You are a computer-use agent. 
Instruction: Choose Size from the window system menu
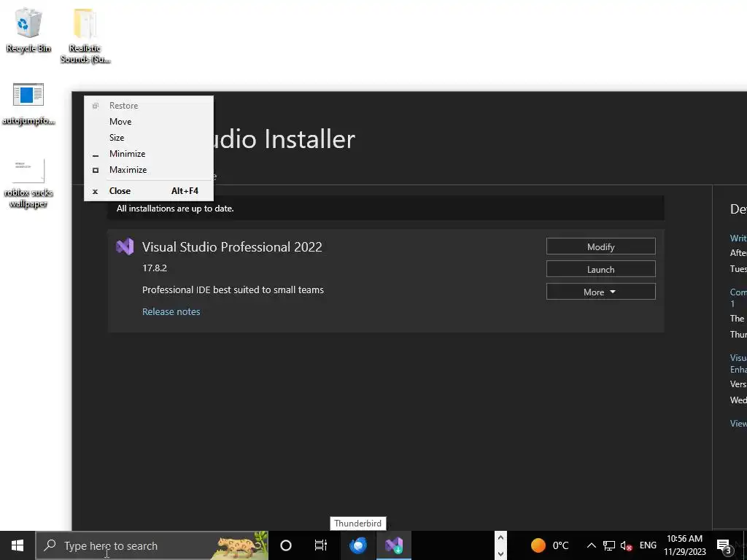click(x=149, y=138)
